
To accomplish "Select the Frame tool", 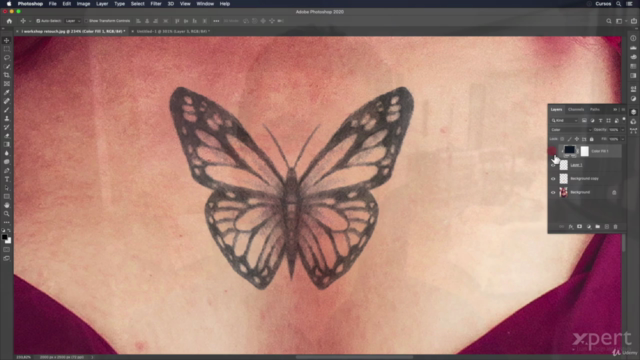I will pyautogui.click(x=7, y=84).
